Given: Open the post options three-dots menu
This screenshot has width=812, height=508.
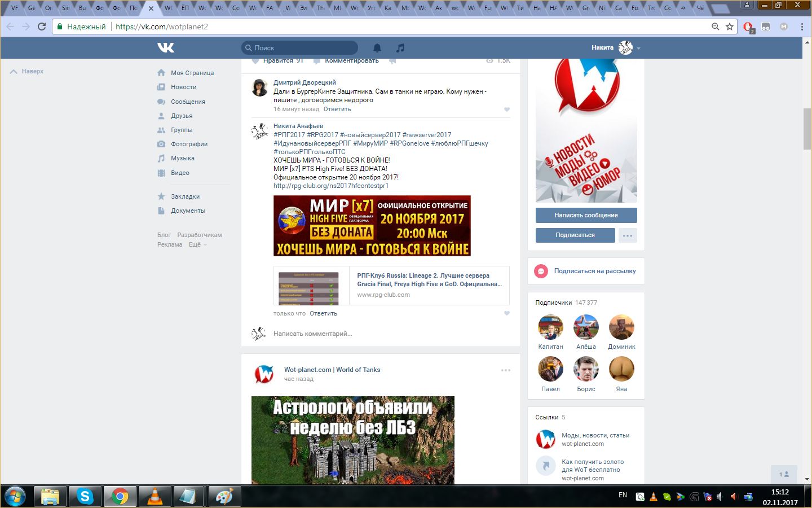Looking at the screenshot, I should pos(506,370).
